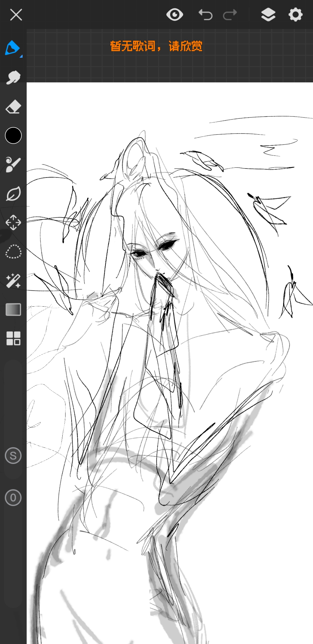Viewport: 313px width, 644px height.
Task: Redo the undone stroke
Action: tap(230, 15)
